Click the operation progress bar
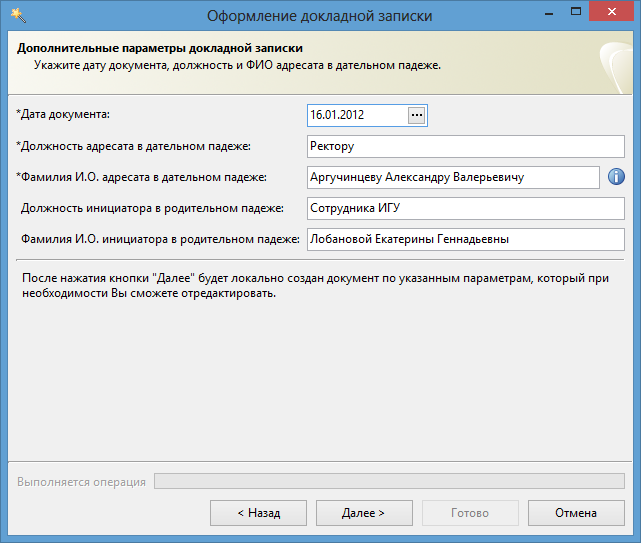This screenshot has width=641, height=543. (389, 482)
